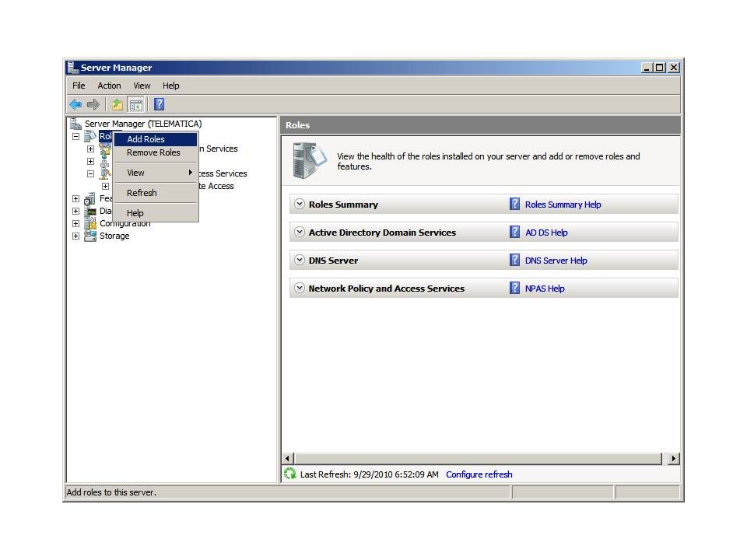This screenshot has width=747, height=560.
Task: Collapse the Roles tree node
Action: click(75, 136)
